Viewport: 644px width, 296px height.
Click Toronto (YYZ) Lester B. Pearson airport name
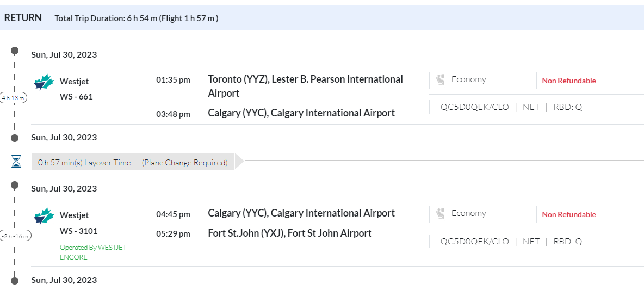[305, 86]
